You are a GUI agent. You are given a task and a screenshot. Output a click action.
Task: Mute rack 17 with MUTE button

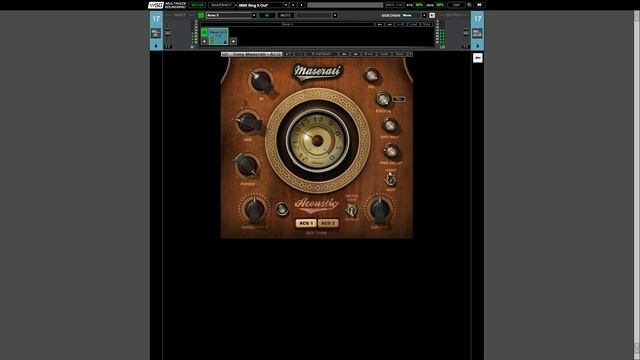286,16
